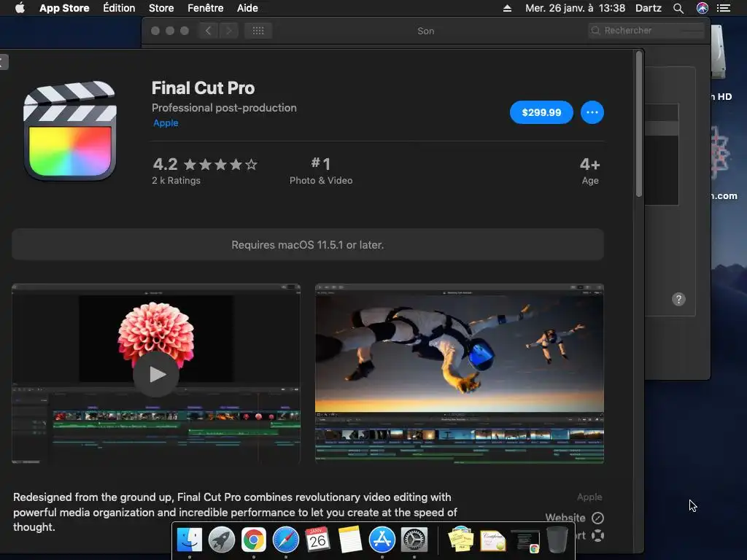Click the "Requires macOS 11.5.1 or later." banner
747x560 pixels.
pyautogui.click(x=308, y=245)
